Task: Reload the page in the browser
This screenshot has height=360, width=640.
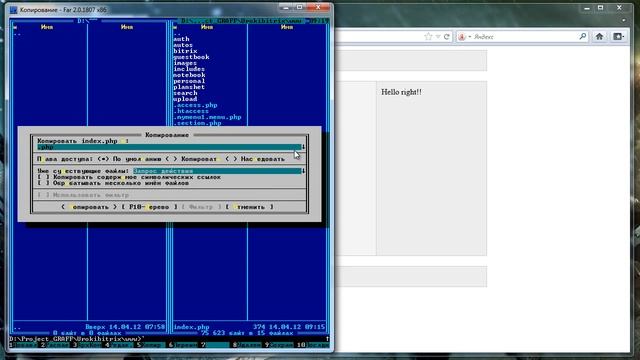Action: 447,37
